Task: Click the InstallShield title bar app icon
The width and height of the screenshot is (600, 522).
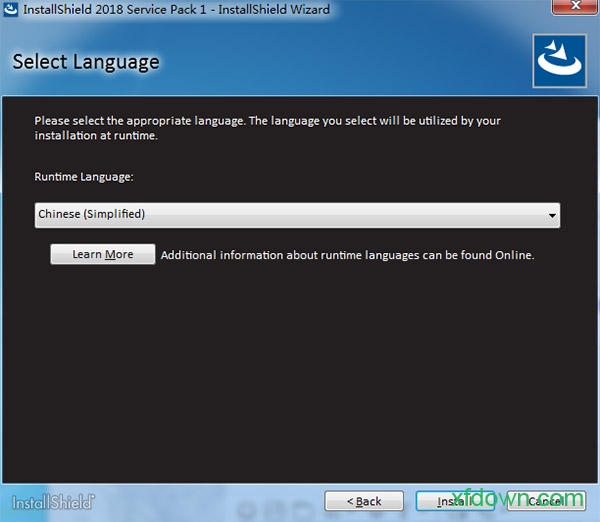Action: (11, 10)
